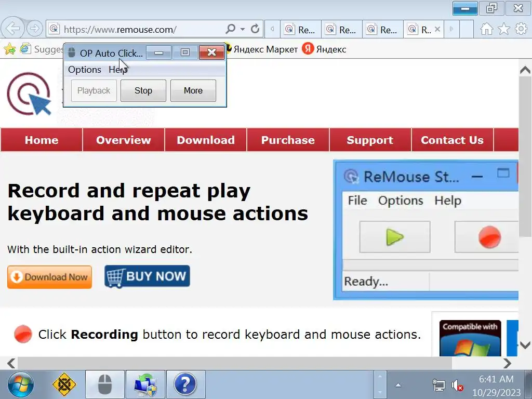The height and width of the screenshot is (399, 532).
Task: Click the red Recording circle icon below banner
Action: point(23,334)
